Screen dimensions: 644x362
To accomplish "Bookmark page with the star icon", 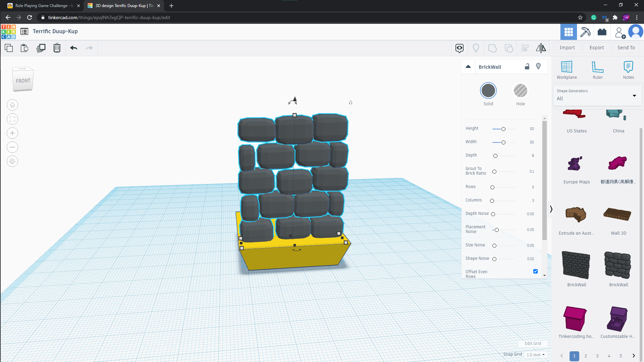I will pyautogui.click(x=580, y=17).
